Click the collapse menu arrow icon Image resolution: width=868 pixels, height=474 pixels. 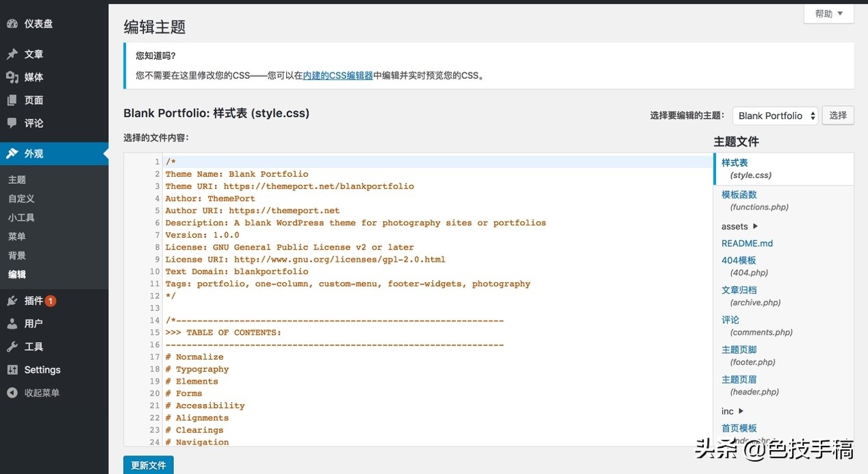point(12,392)
